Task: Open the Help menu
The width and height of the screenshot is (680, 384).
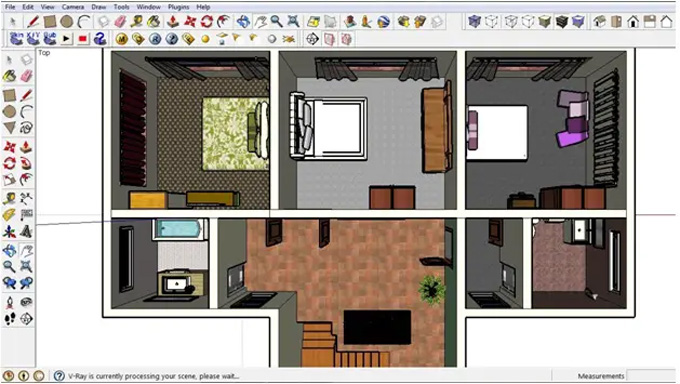Action: coord(203,7)
